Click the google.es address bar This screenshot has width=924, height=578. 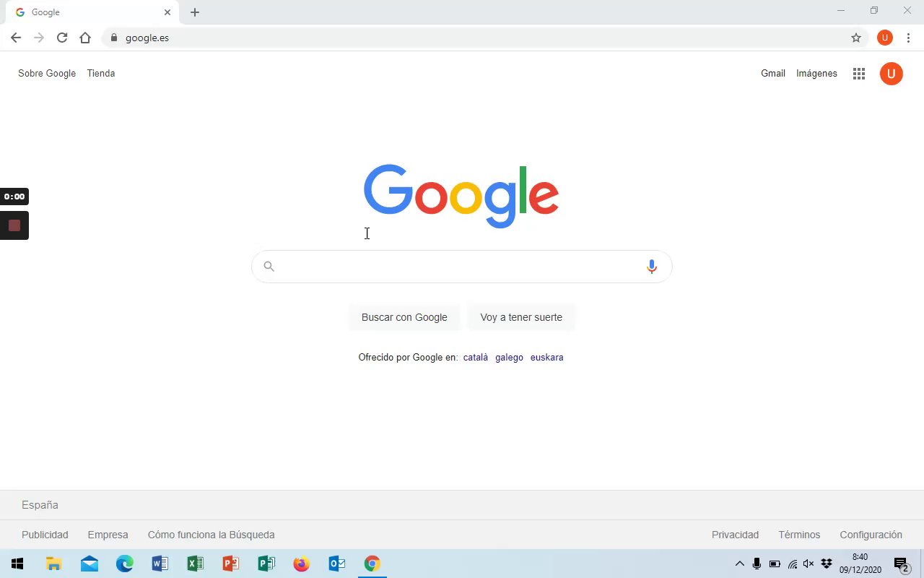485,38
